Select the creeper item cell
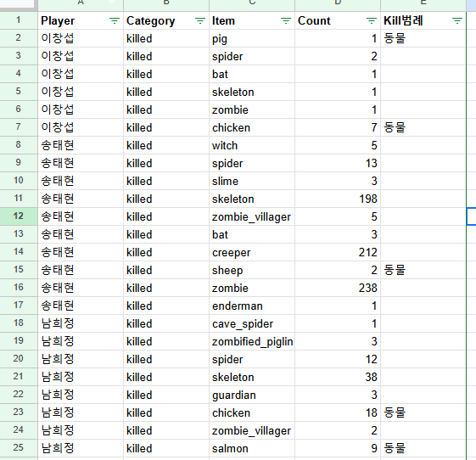 tap(252, 252)
